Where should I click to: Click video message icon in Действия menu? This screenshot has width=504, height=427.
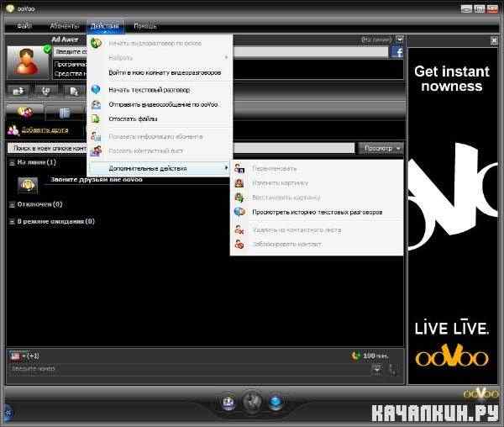pos(96,104)
